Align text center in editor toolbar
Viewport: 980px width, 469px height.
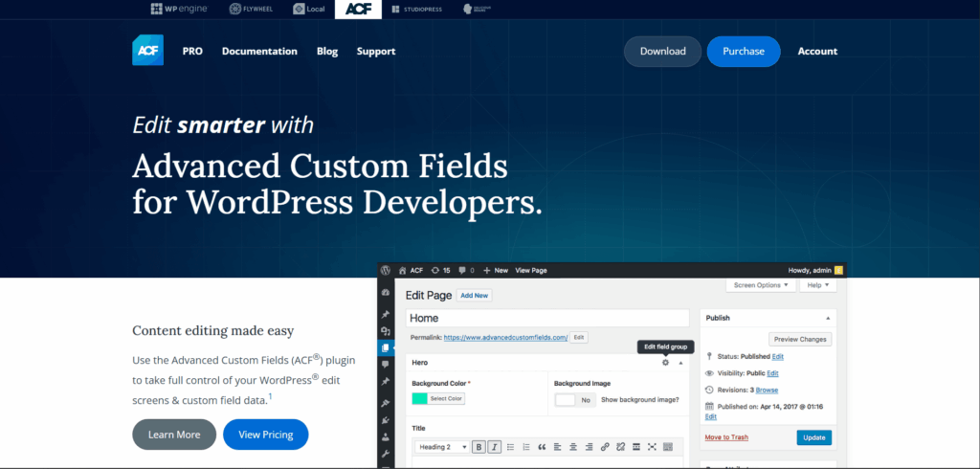pos(573,447)
